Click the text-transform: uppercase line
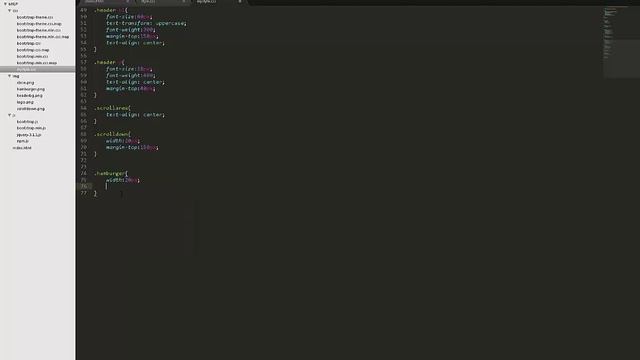640x360 pixels. point(146,23)
